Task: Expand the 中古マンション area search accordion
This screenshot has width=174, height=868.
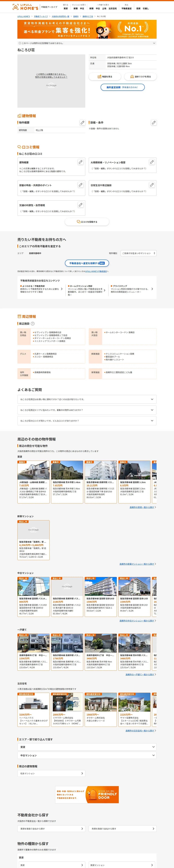Action: 87,755
